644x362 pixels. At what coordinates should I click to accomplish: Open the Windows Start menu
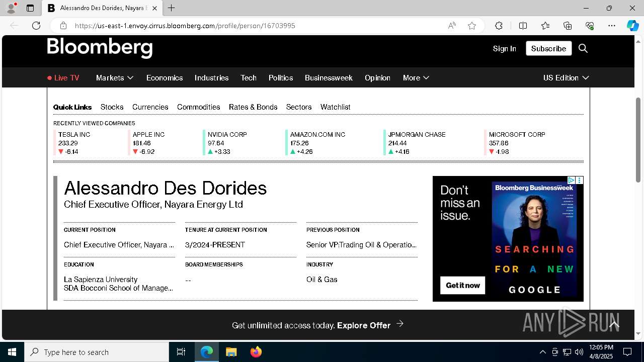(x=12, y=352)
